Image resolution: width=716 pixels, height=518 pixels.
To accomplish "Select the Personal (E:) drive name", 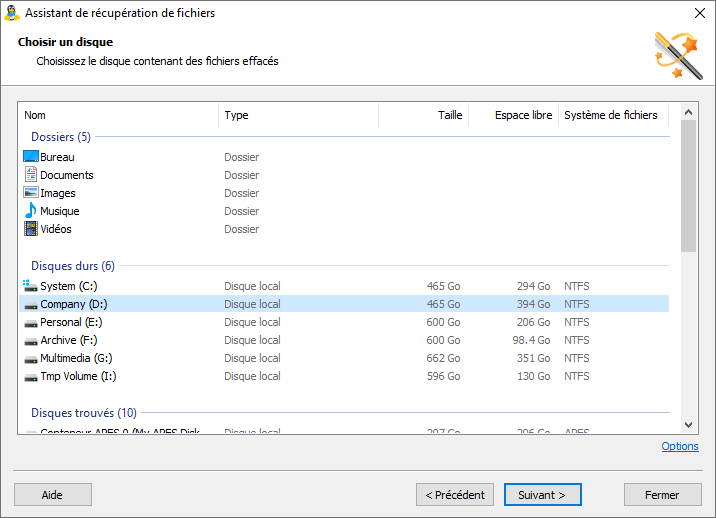I will [71, 322].
